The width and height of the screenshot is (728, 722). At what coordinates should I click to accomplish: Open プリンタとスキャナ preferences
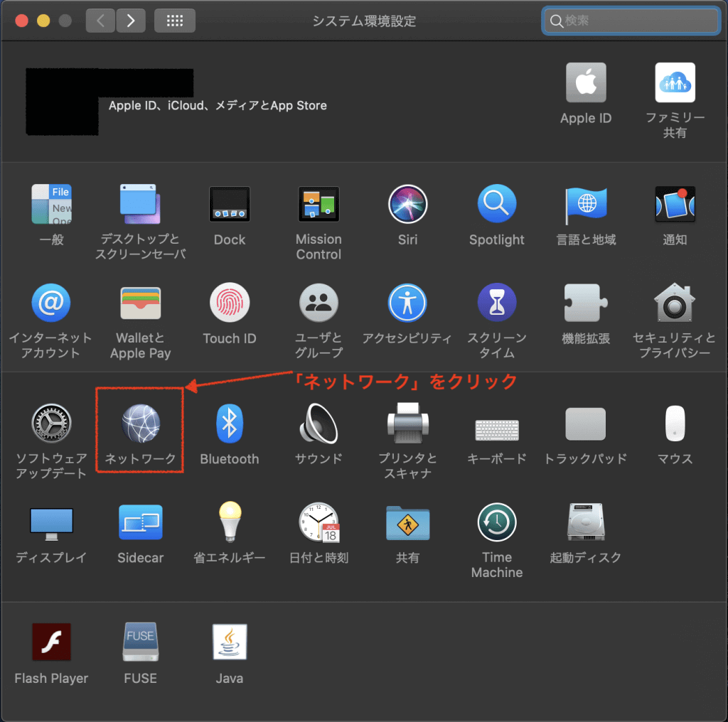[x=407, y=423]
